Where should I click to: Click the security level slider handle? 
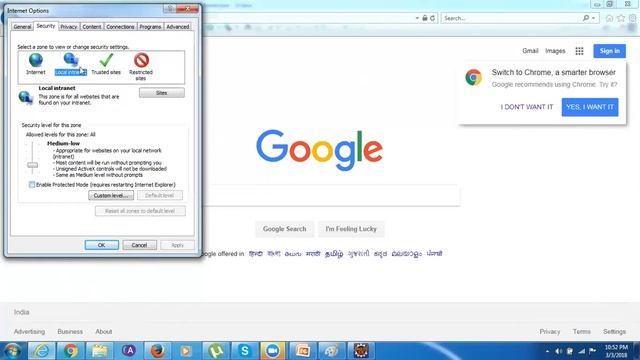(33, 165)
